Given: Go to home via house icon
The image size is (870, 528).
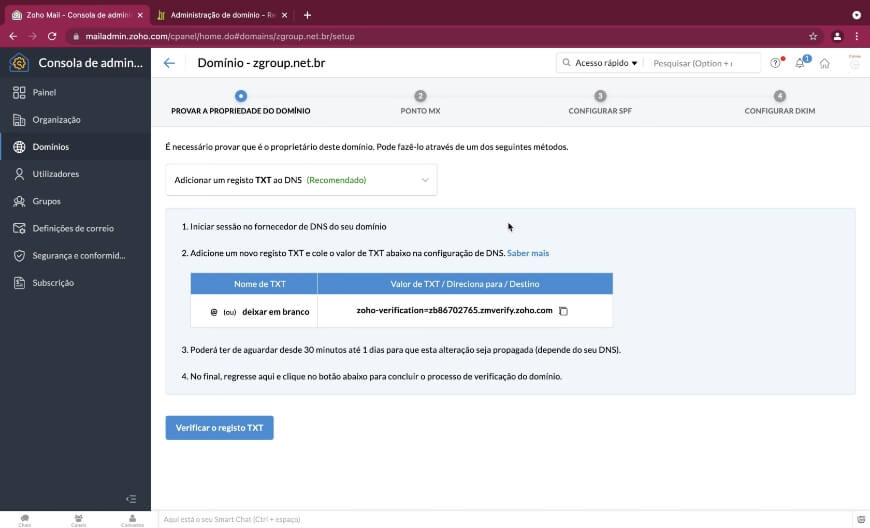Looking at the screenshot, I should pyautogui.click(x=824, y=63).
